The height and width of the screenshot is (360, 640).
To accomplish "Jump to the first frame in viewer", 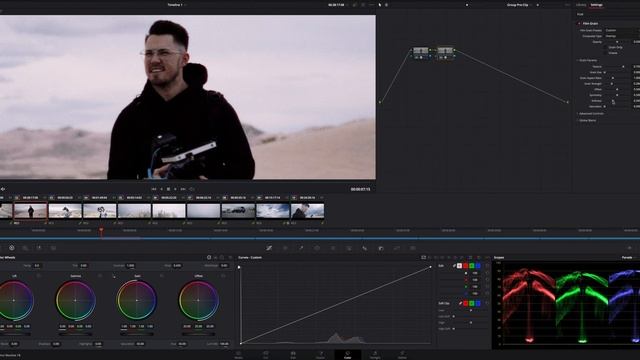I will [x=154, y=189].
